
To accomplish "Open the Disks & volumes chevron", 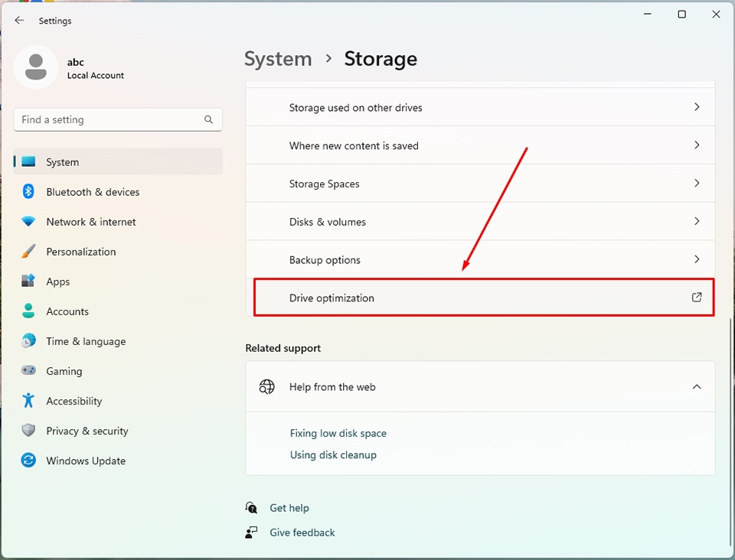I will [697, 221].
